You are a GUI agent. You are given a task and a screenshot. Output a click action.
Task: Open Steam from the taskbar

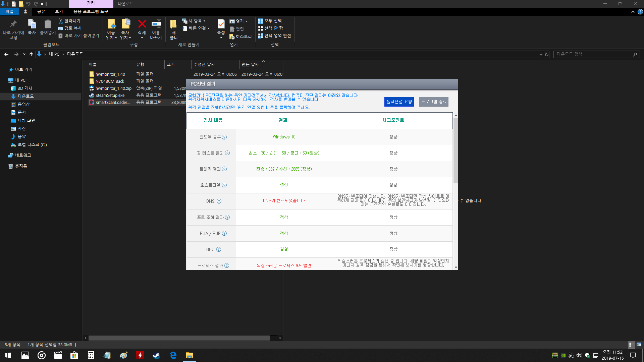click(x=156, y=355)
